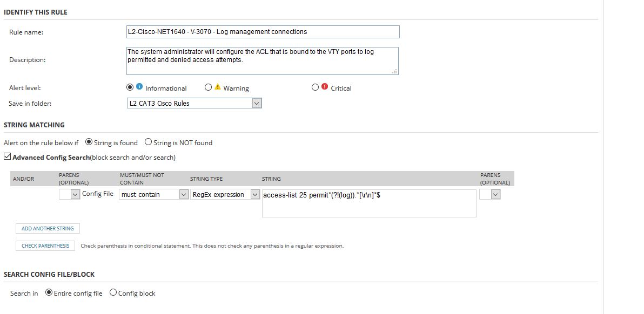Open the right Parens optional dropdown

tap(489, 194)
